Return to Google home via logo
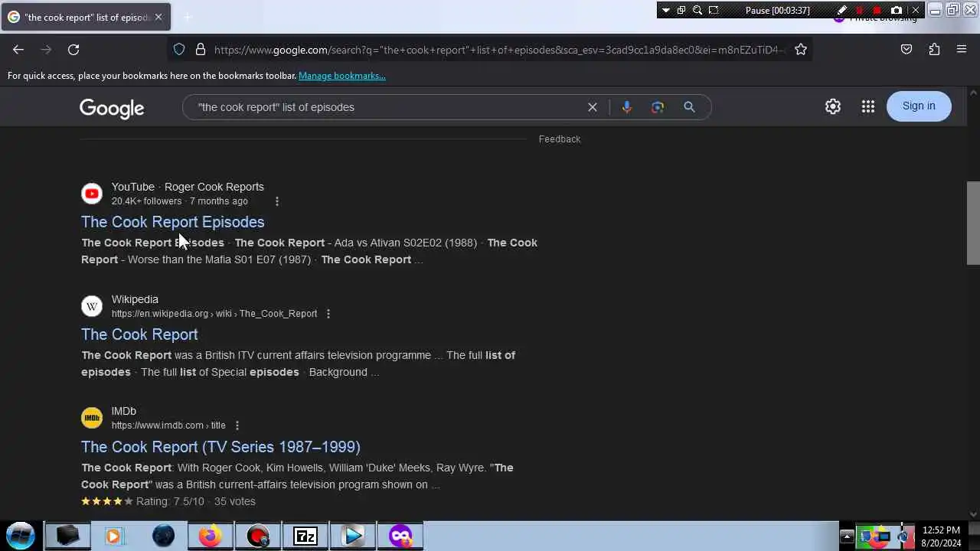This screenshot has height=551, width=980. tap(112, 108)
